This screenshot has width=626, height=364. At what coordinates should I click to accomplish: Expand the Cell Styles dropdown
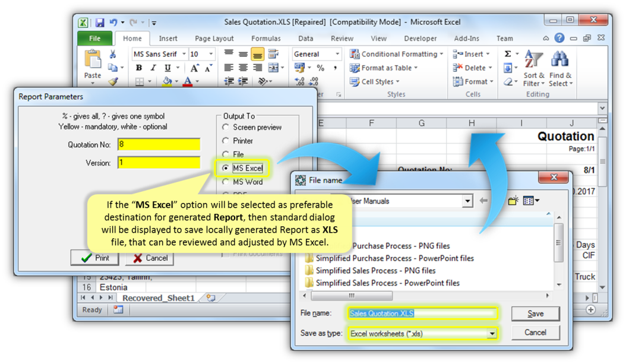pyautogui.click(x=375, y=81)
